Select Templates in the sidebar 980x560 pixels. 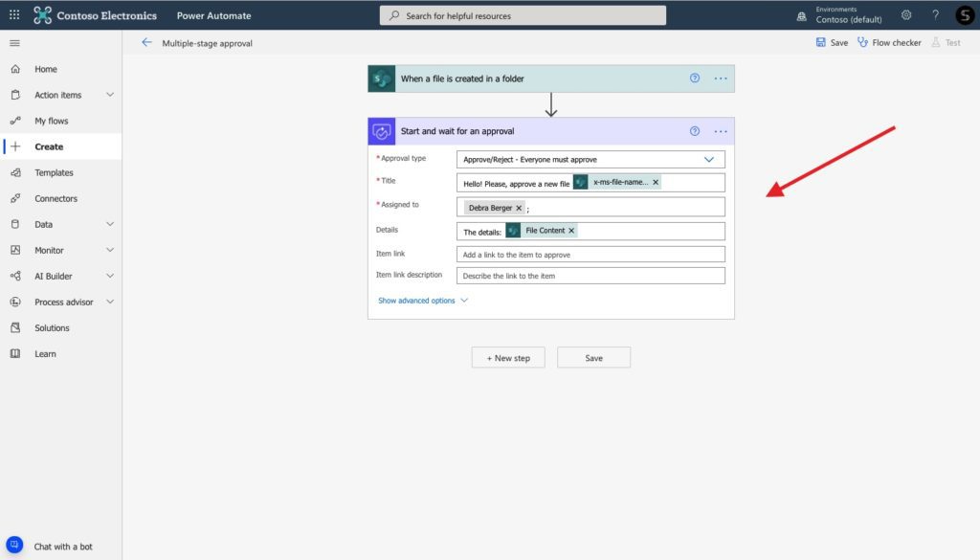coord(54,172)
